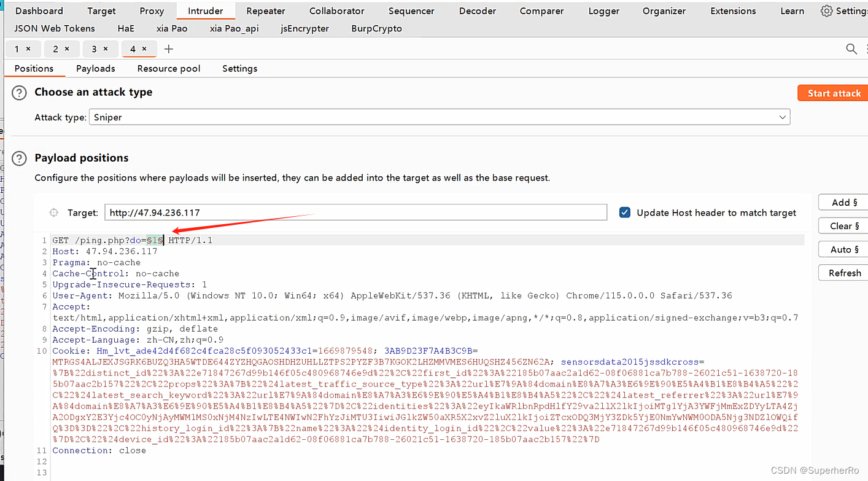Viewport: 868px width, 481px height.
Task: Toggle Update Host header to match target
Action: [625, 213]
